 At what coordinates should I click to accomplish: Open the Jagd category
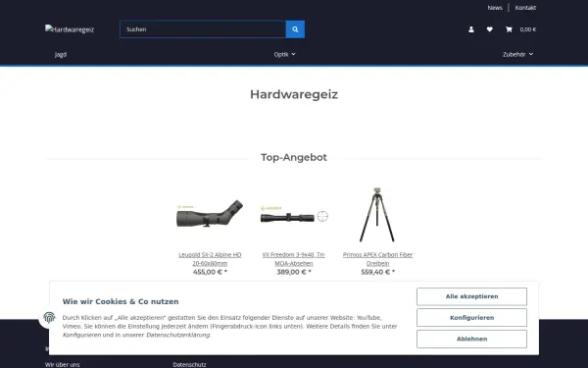[61, 54]
